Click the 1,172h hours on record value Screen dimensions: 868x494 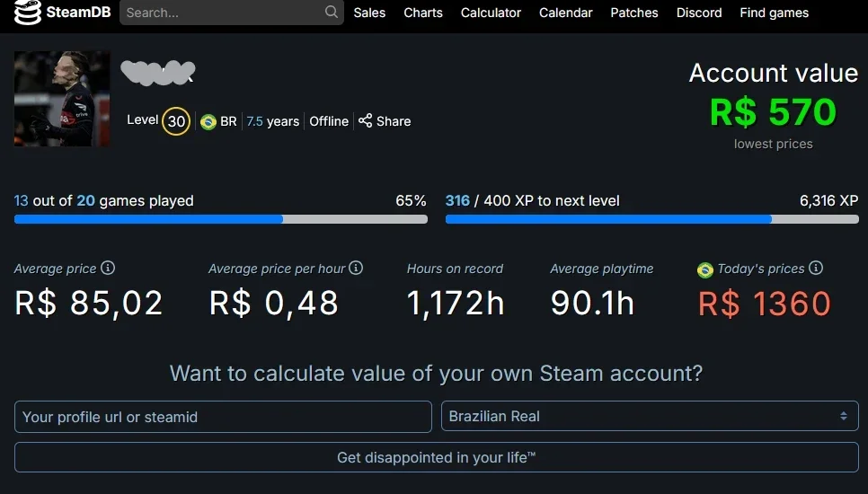pos(456,304)
